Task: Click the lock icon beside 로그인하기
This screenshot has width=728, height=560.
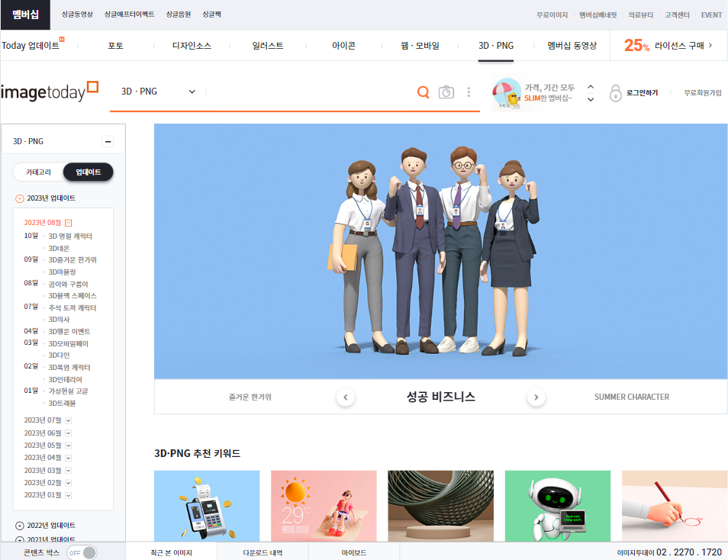Action: click(x=615, y=92)
